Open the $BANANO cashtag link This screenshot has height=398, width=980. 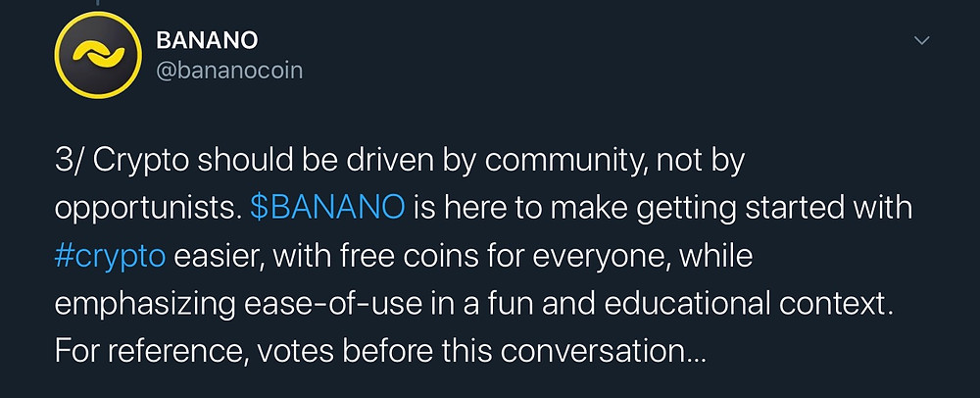click(327, 208)
